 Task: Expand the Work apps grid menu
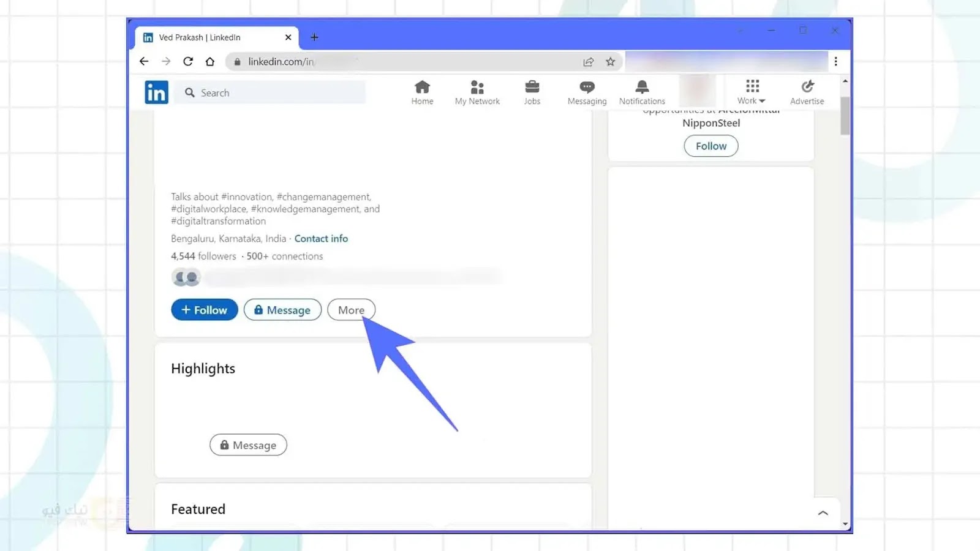point(752,92)
